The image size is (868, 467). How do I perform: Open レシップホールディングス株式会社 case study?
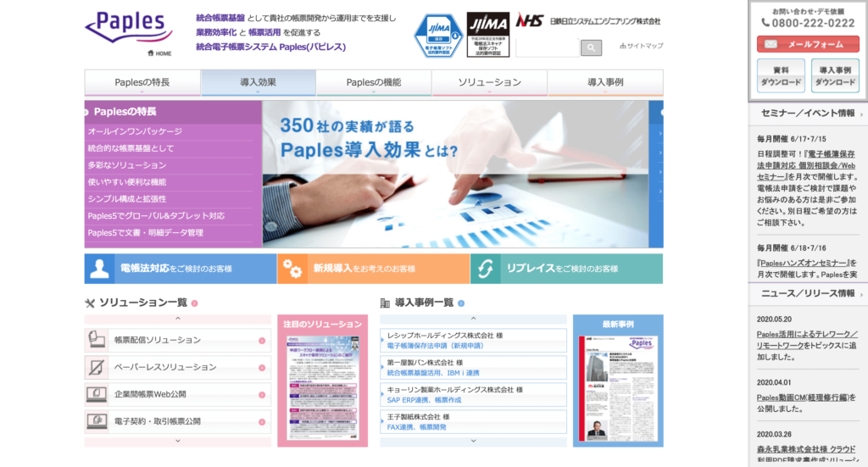click(x=473, y=340)
